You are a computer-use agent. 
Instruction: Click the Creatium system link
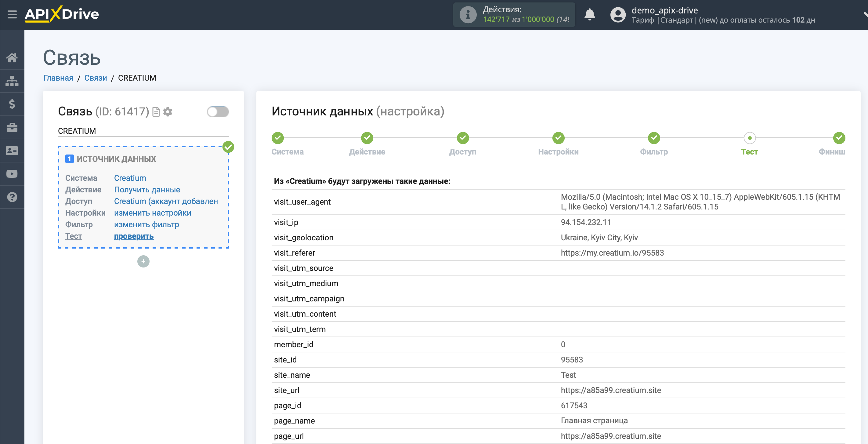click(130, 178)
